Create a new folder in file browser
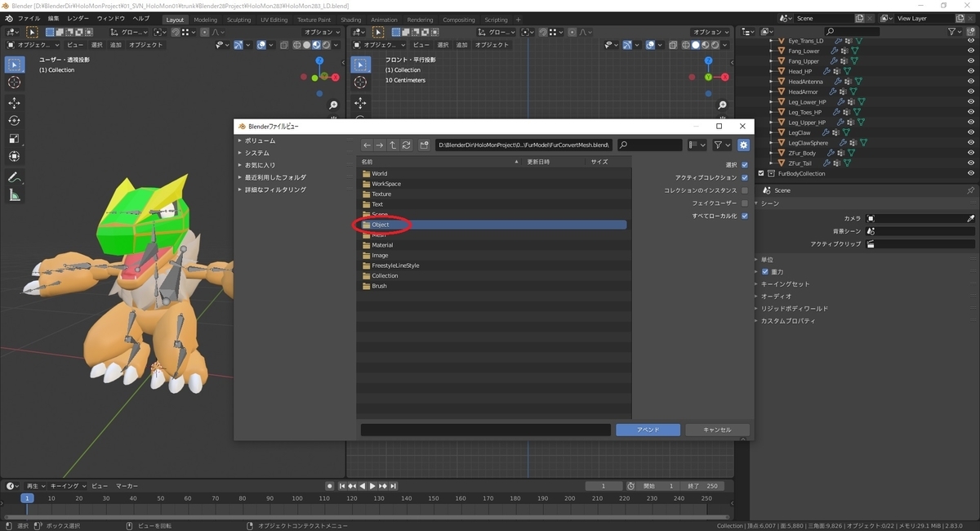 coord(425,145)
